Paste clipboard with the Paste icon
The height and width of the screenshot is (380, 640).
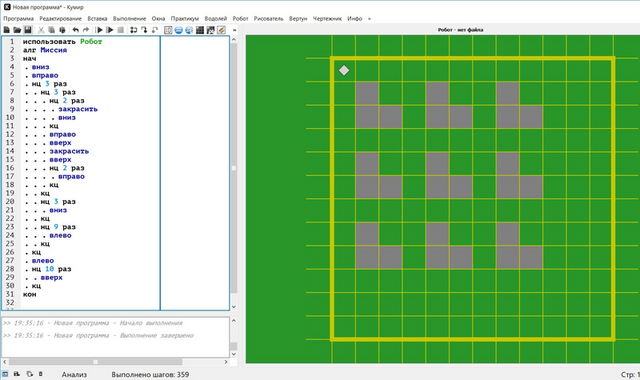coord(62,30)
